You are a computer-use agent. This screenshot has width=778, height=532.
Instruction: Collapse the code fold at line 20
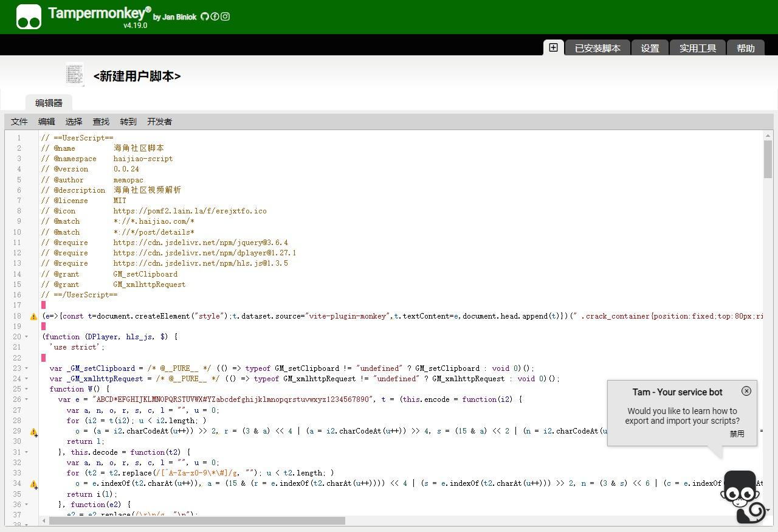[27, 337]
